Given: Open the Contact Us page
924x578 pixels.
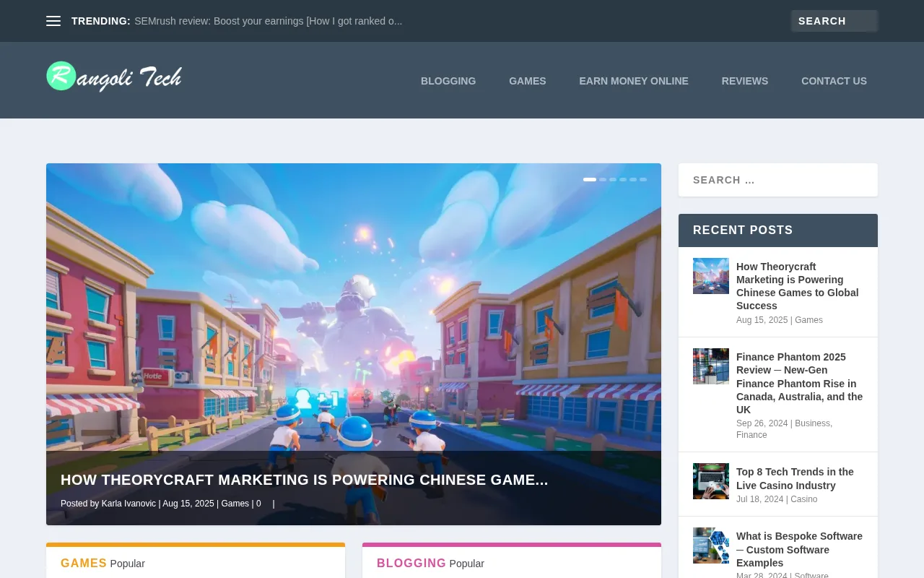Looking at the screenshot, I should pyautogui.click(x=834, y=81).
